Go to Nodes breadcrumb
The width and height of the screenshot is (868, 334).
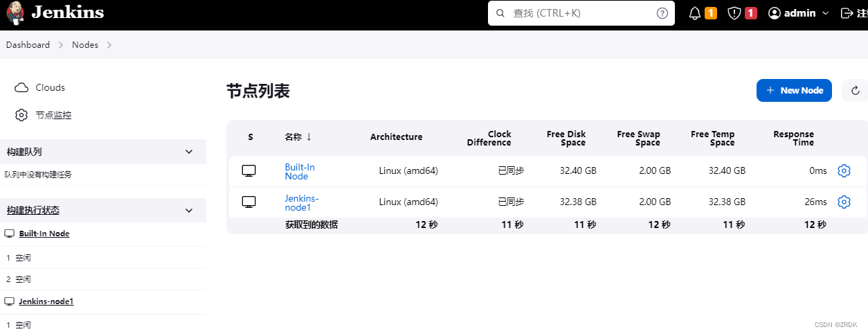pyautogui.click(x=85, y=45)
